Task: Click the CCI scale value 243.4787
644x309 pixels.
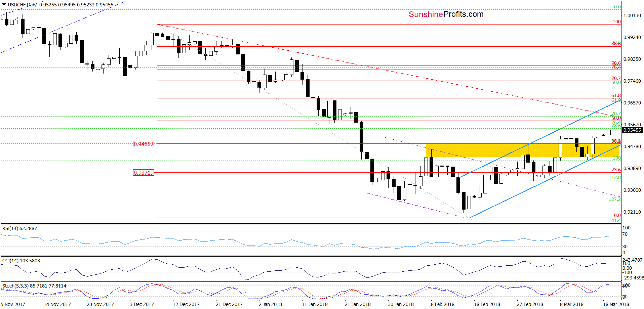Action: tap(632, 260)
